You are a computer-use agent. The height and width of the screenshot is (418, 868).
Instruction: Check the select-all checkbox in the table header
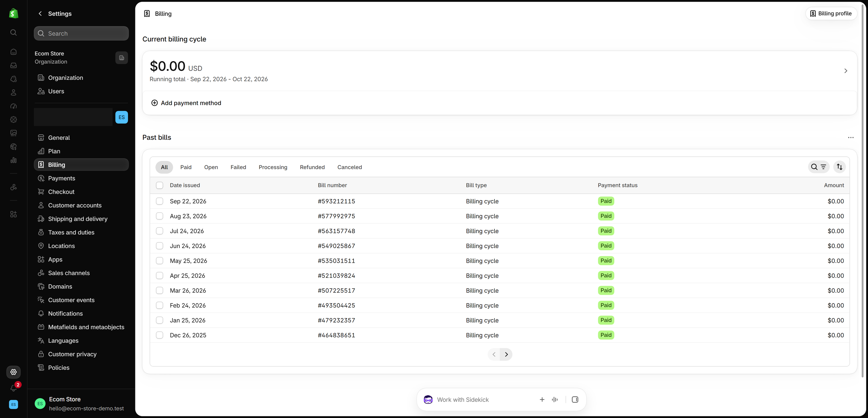click(x=160, y=185)
